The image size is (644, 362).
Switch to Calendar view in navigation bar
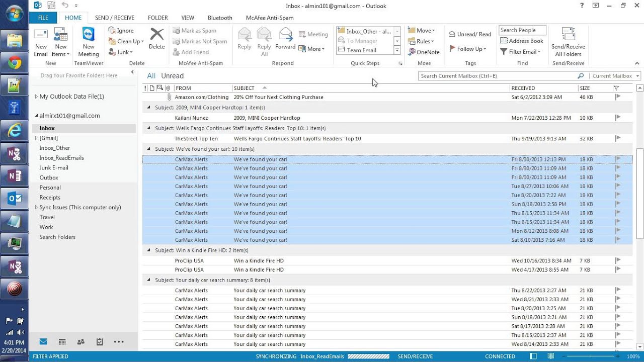coord(62,342)
